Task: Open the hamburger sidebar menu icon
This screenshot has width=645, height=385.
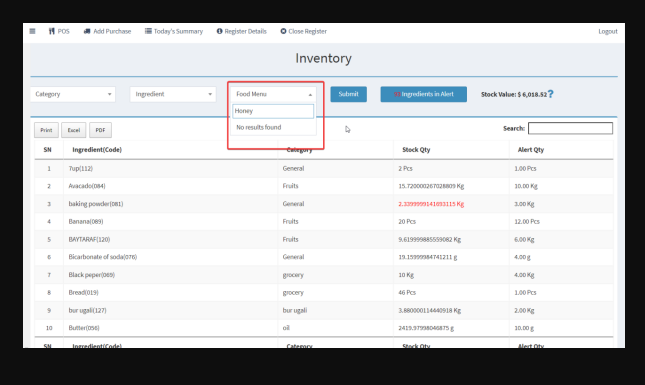Action: tap(32, 31)
